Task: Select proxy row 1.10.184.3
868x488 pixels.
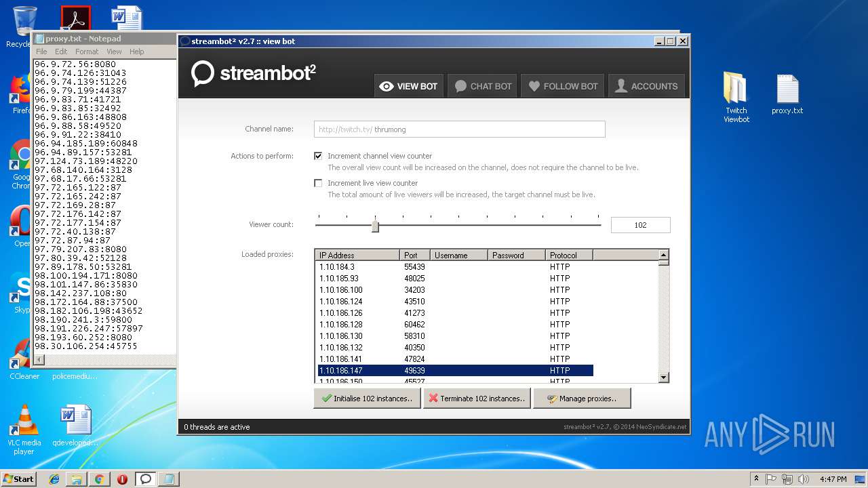Action: [455, 267]
